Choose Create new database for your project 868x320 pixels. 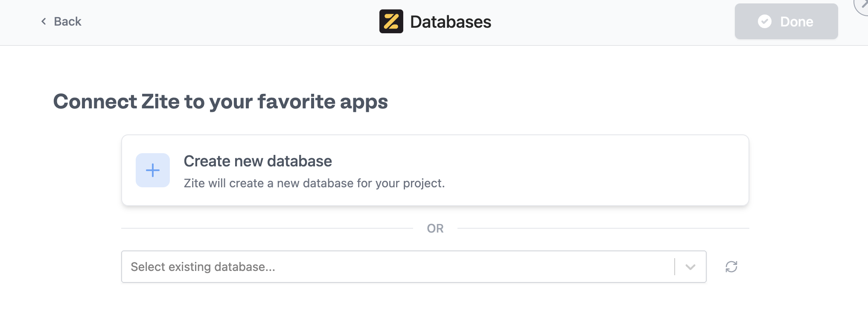(x=435, y=170)
